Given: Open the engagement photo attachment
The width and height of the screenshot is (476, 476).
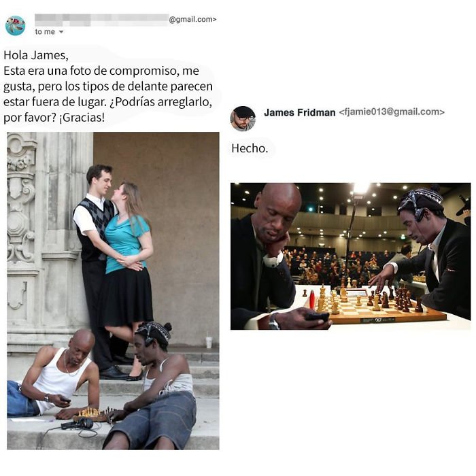Looking at the screenshot, I should (x=113, y=291).
